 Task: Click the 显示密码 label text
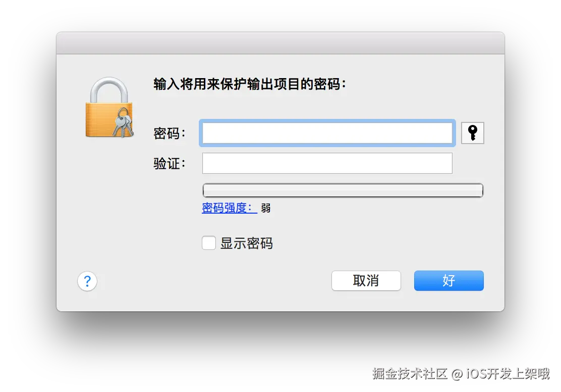click(247, 243)
